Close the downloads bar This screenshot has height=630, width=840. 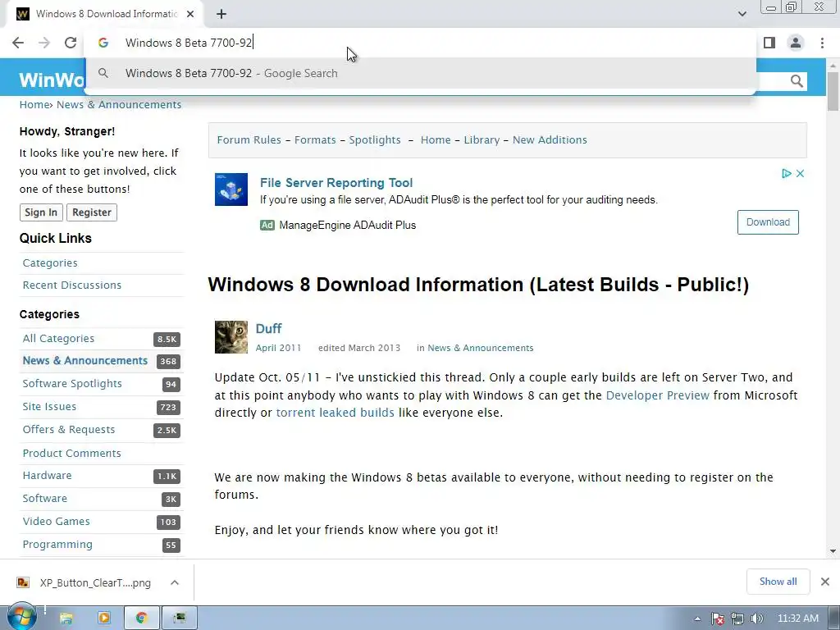click(825, 582)
